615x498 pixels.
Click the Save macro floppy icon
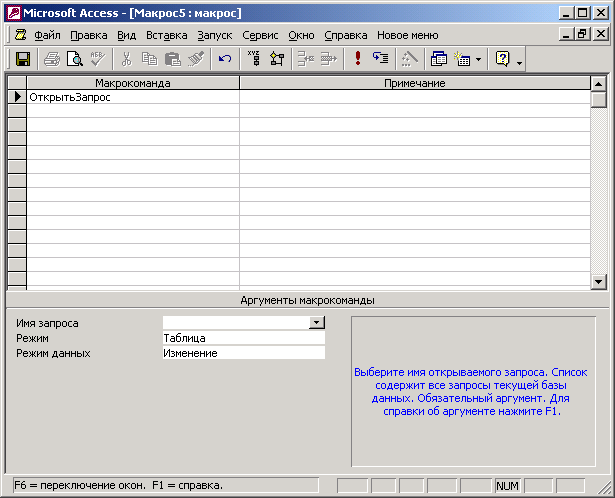(x=23, y=59)
